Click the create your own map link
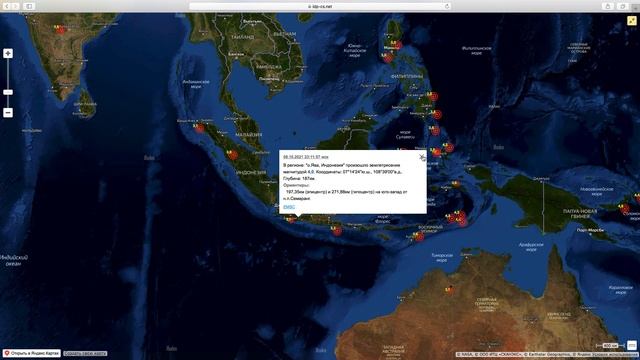 pos(85,353)
